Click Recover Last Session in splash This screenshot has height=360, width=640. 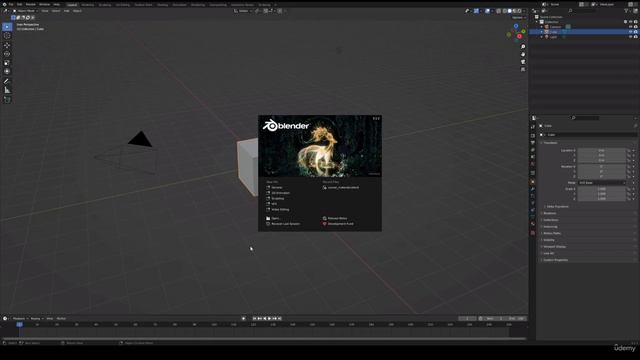tap(285, 224)
